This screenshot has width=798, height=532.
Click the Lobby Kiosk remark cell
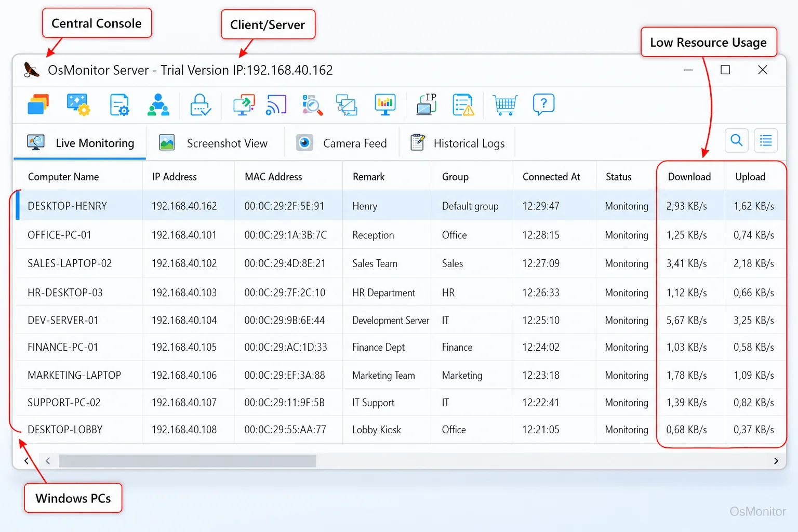point(377,430)
